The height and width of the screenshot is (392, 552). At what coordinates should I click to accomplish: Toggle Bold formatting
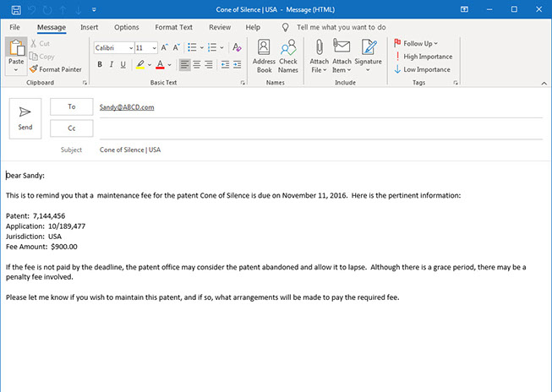[x=100, y=64]
